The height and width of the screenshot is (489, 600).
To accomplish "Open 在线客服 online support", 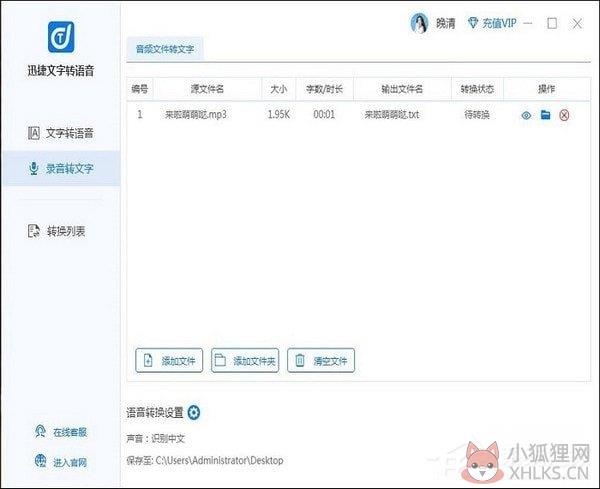I will click(x=61, y=432).
